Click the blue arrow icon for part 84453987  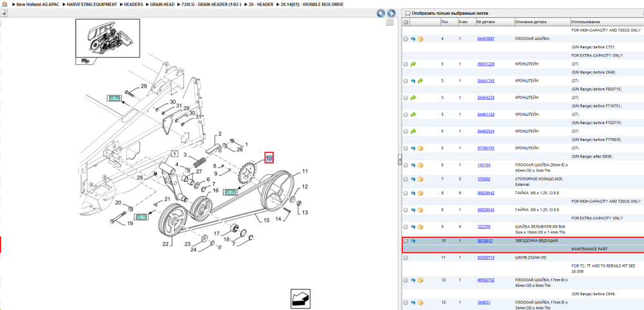(413, 39)
